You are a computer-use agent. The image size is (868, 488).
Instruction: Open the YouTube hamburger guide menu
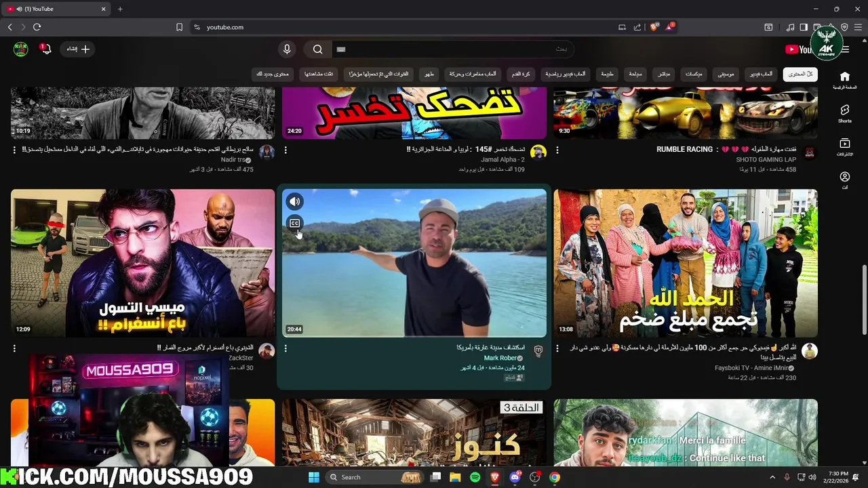click(x=845, y=49)
